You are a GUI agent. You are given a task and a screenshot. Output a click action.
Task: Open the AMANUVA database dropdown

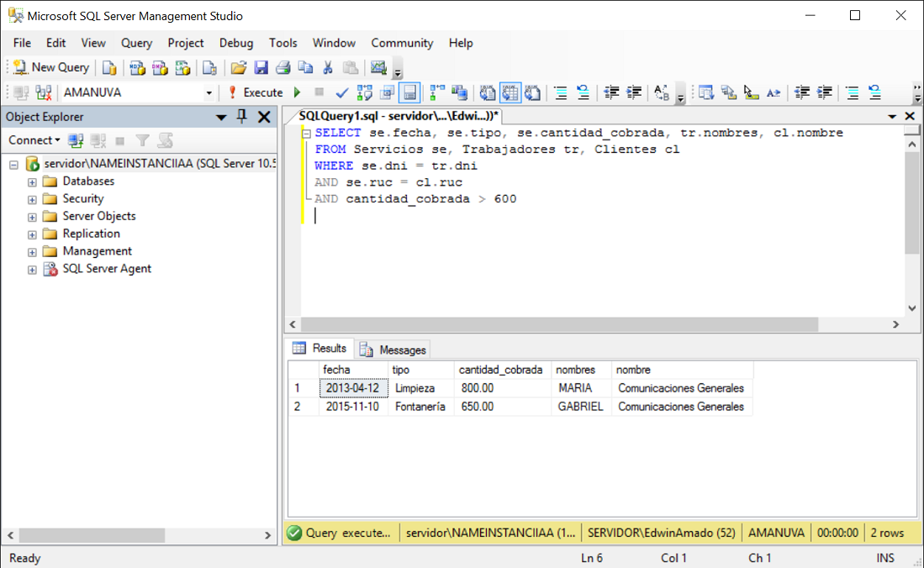(208, 92)
